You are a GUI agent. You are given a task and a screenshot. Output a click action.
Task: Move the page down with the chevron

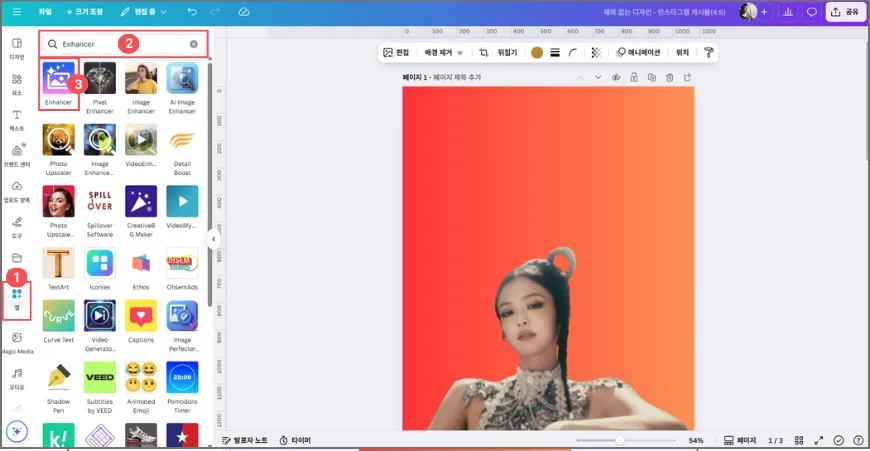click(x=598, y=77)
